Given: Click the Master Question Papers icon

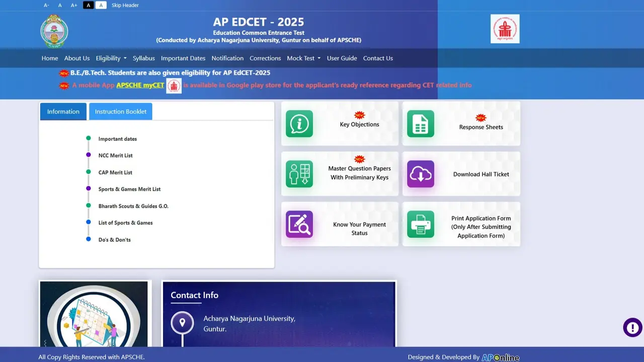Looking at the screenshot, I should 299,174.
